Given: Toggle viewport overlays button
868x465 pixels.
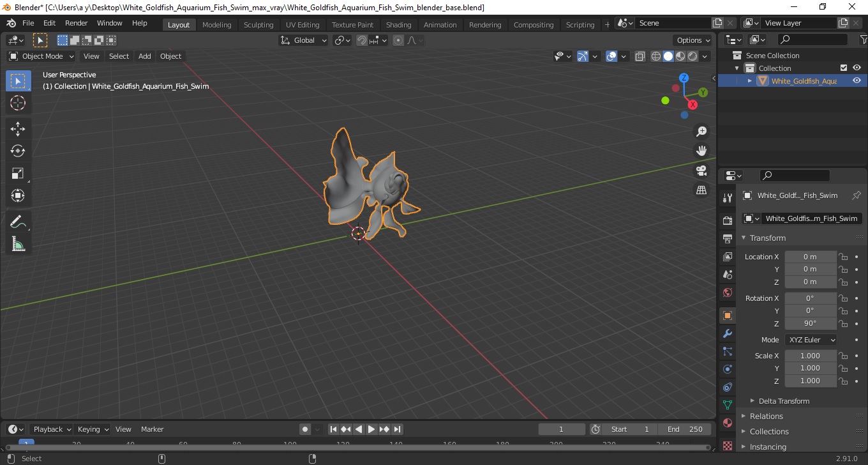Looking at the screenshot, I should tap(611, 56).
